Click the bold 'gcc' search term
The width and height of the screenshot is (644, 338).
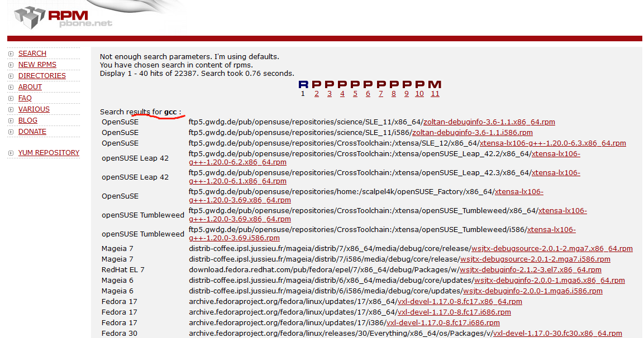tap(170, 112)
